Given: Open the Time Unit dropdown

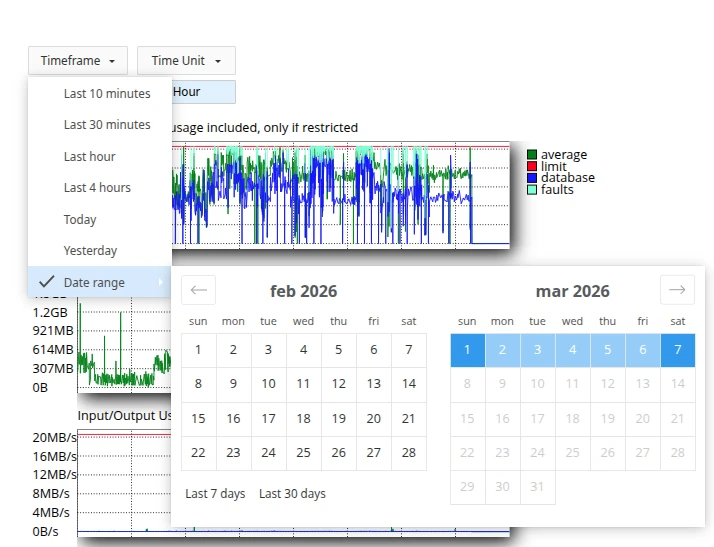Looking at the screenshot, I should (x=186, y=61).
